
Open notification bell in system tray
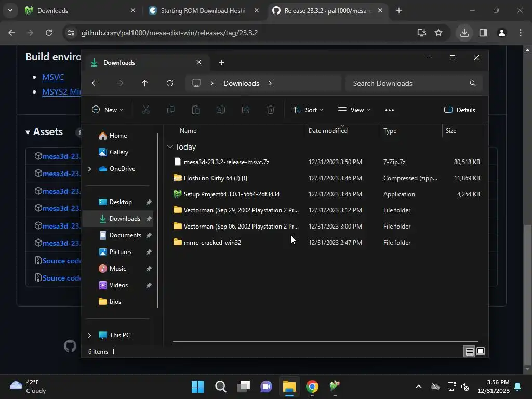pyautogui.click(x=518, y=387)
